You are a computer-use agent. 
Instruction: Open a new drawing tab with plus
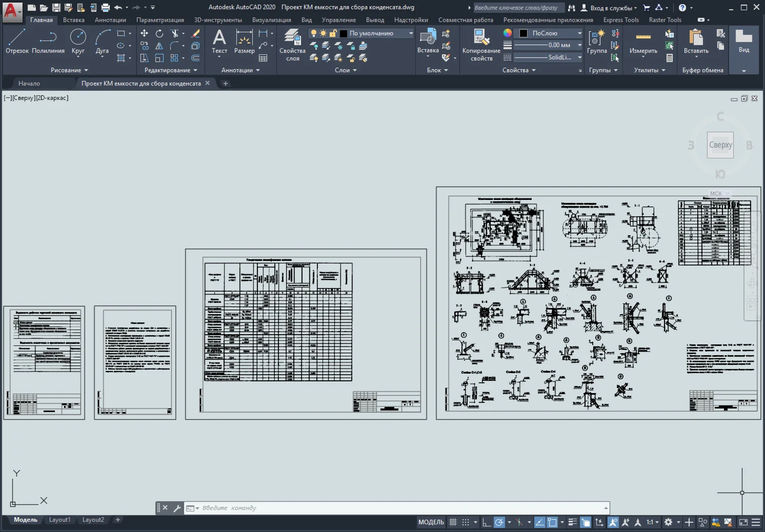(225, 83)
